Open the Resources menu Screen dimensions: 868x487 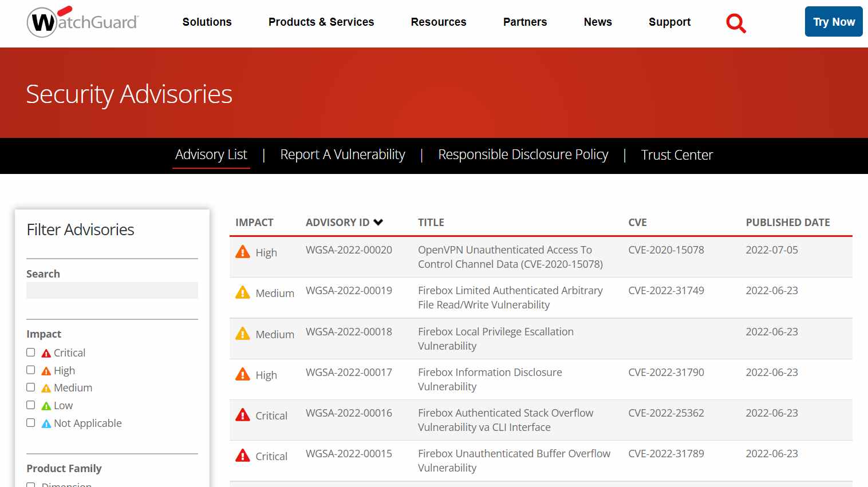click(x=439, y=22)
